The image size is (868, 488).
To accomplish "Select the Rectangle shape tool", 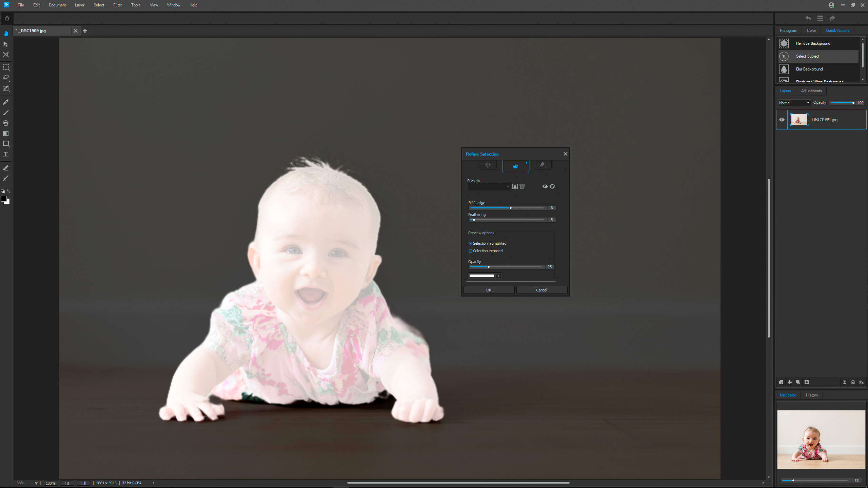I will pyautogui.click(x=6, y=144).
